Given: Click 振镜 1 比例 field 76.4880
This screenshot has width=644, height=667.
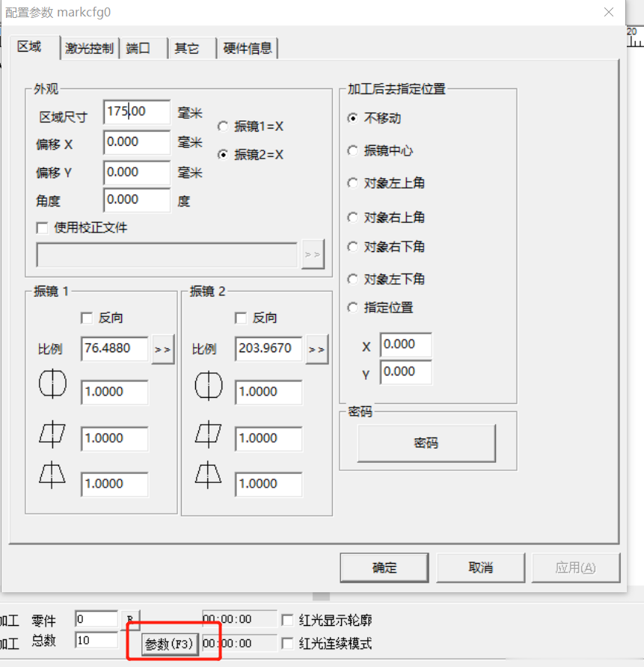Looking at the screenshot, I should 114,348.
